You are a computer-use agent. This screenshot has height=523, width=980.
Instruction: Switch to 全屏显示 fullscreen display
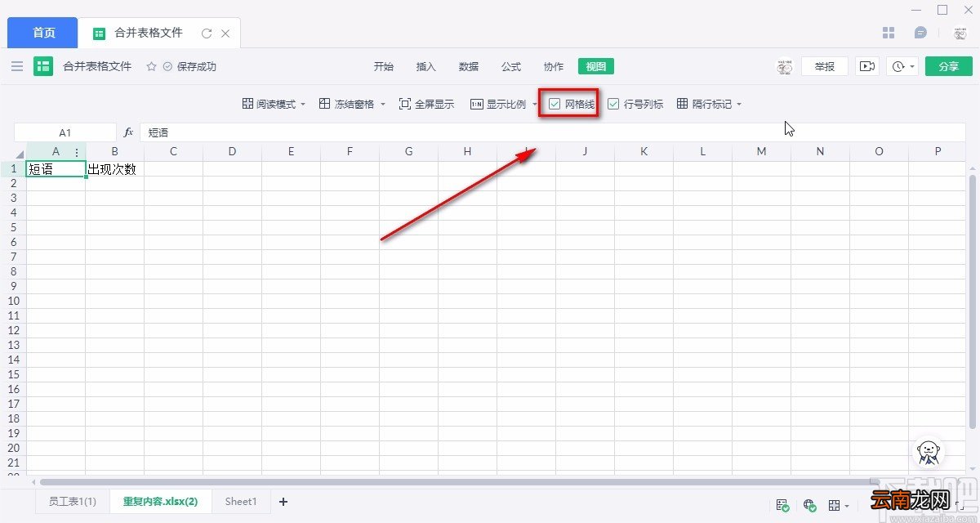pyautogui.click(x=426, y=105)
